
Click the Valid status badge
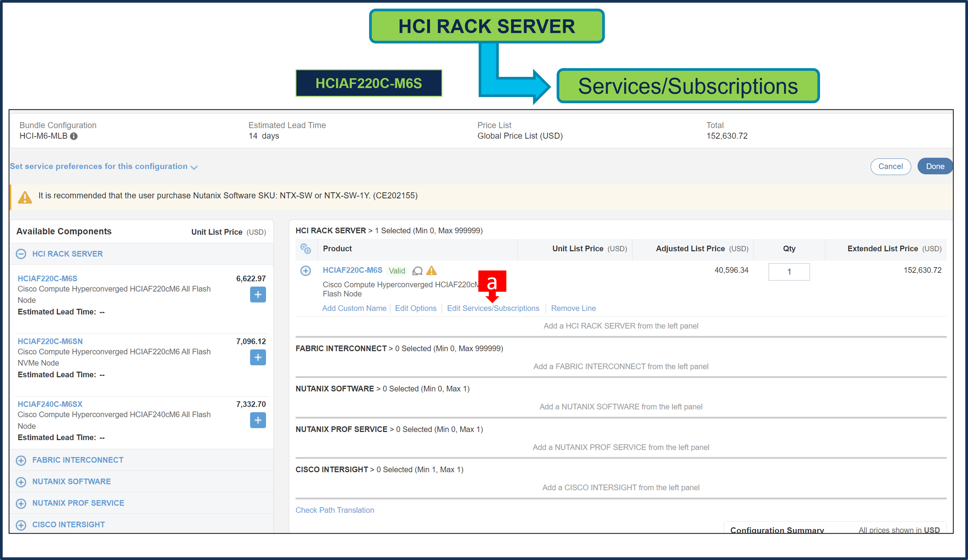point(396,271)
